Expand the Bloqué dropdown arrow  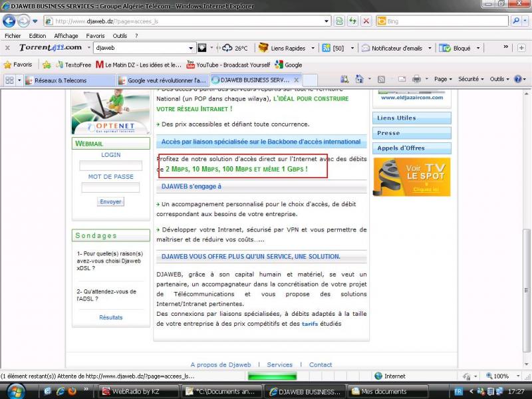[x=478, y=48]
